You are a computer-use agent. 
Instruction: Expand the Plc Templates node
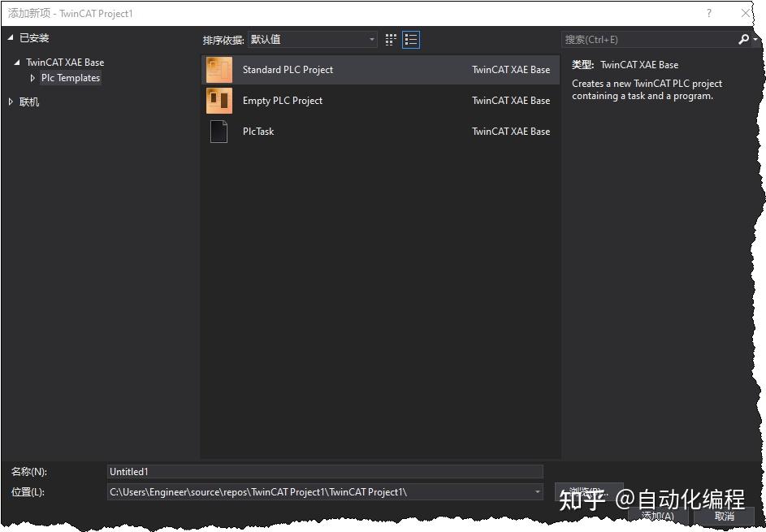[x=33, y=78]
